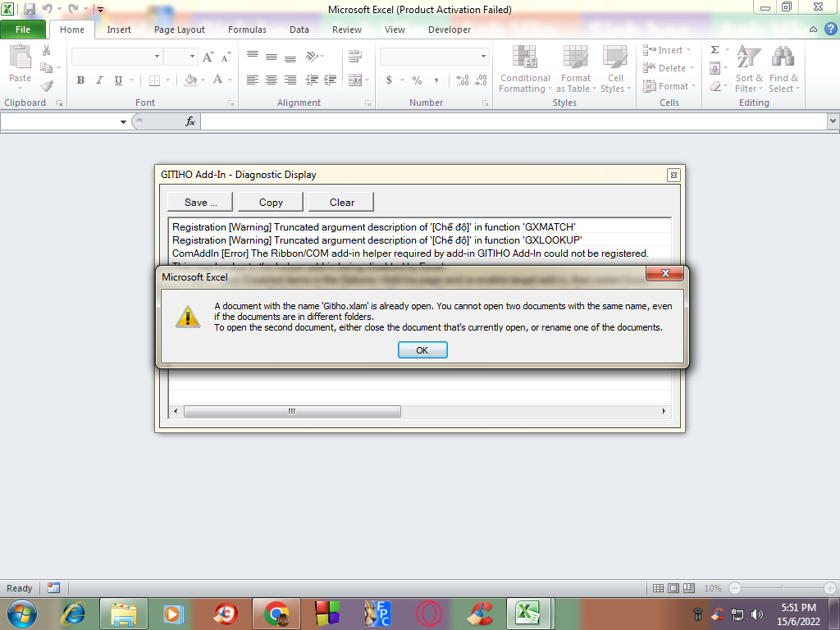The height and width of the screenshot is (630, 840).
Task: Open the File tab
Action: click(23, 30)
